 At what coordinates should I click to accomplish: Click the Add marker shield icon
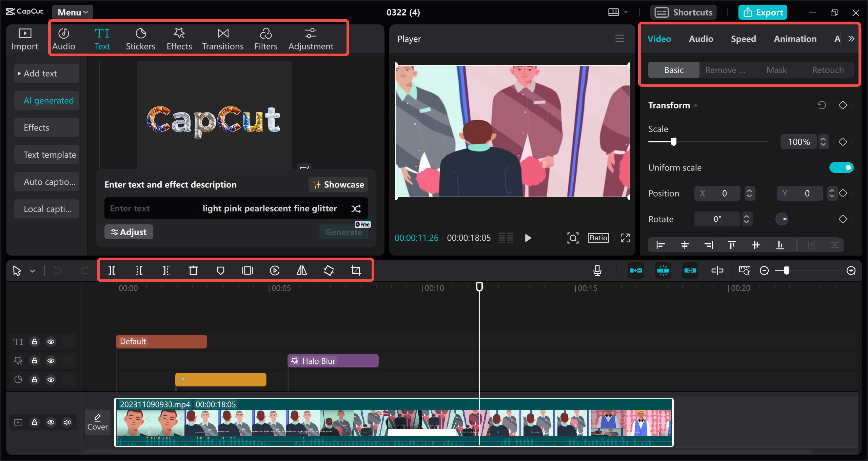(220, 270)
